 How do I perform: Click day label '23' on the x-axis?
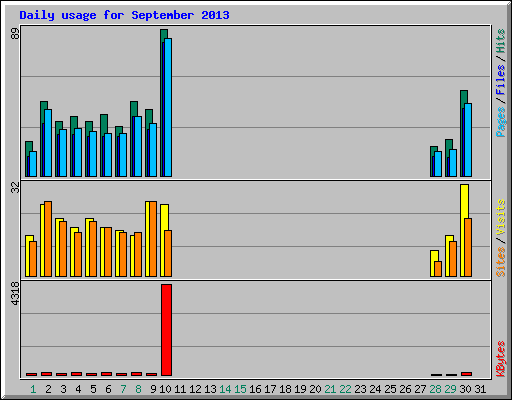[360, 389]
